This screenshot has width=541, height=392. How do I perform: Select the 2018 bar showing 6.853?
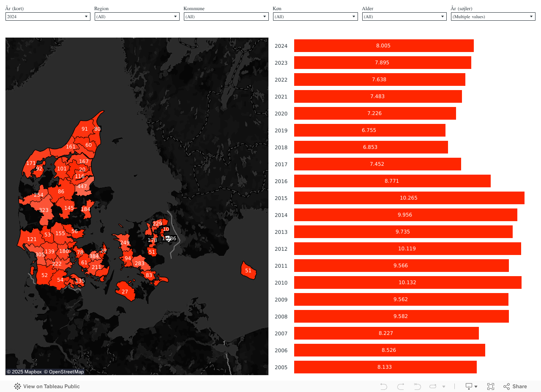(371, 147)
